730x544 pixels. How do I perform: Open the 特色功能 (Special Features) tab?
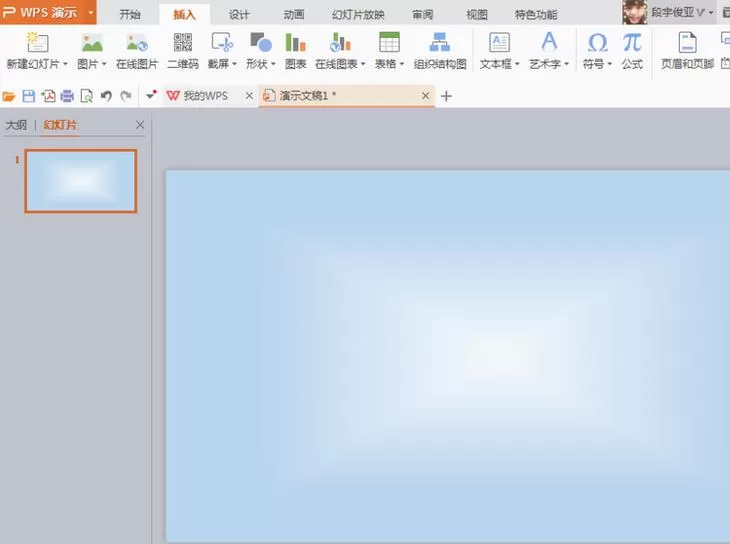point(536,14)
